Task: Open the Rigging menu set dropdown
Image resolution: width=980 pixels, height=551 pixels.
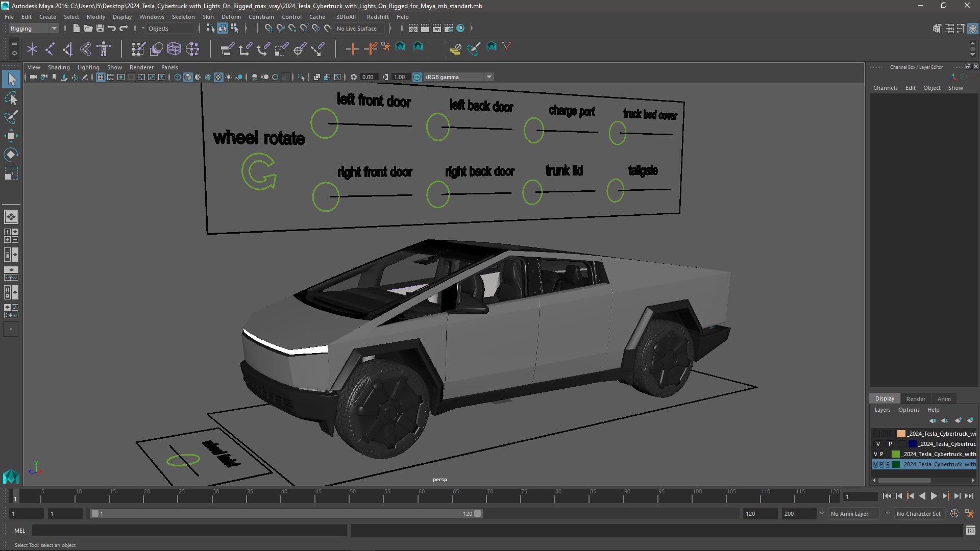Action: click(33, 29)
